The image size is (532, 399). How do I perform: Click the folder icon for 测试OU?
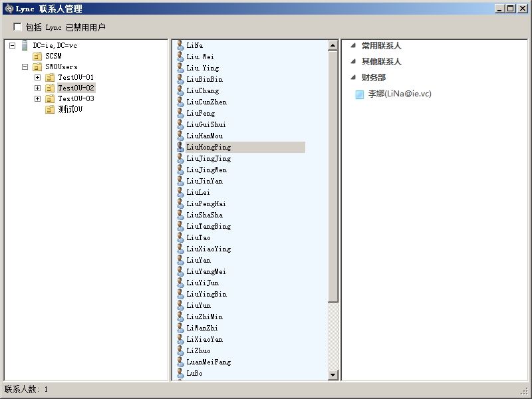pyautogui.click(x=50, y=109)
